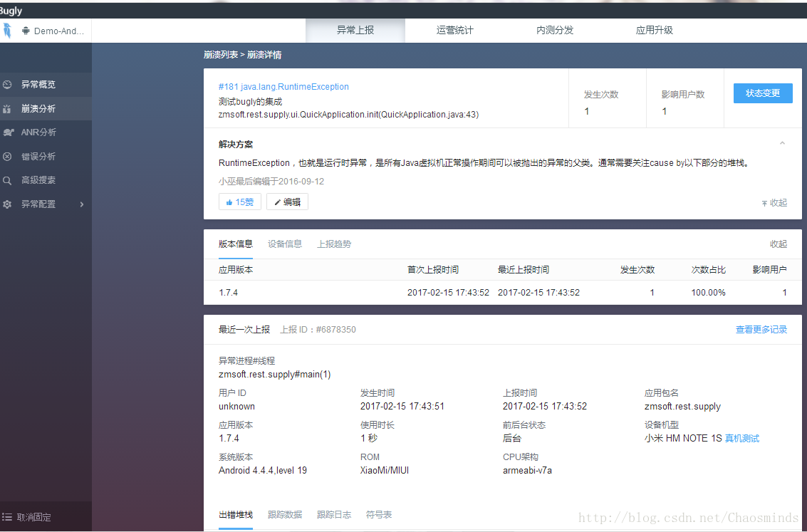The image size is (807, 532).
Task: View the 上报趋势 tab
Action: [x=334, y=244]
